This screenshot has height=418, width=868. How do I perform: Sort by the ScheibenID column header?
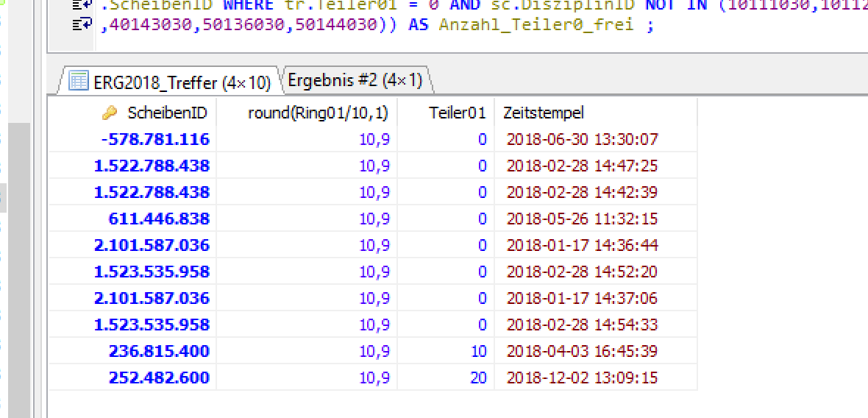(167, 113)
